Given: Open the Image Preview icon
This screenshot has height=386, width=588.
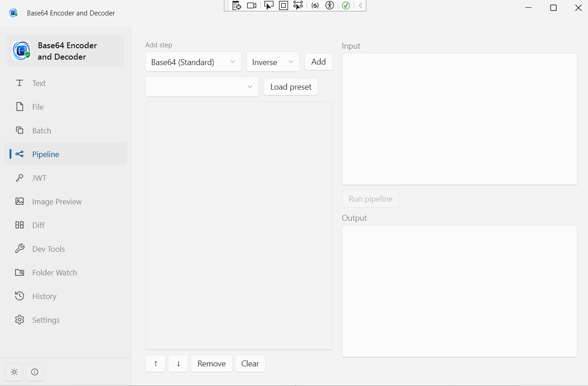Looking at the screenshot, I should pyautogui.click(x=20, y=202).
